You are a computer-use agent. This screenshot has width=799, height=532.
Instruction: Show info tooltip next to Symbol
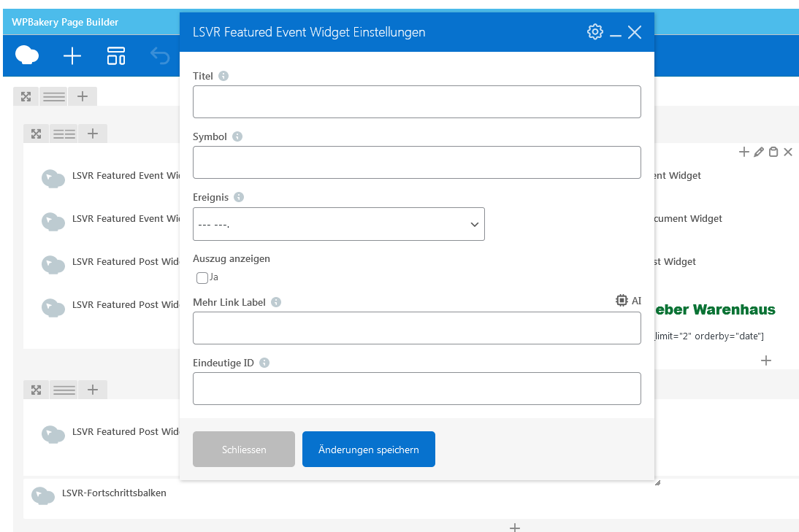(x=237, y=136)
